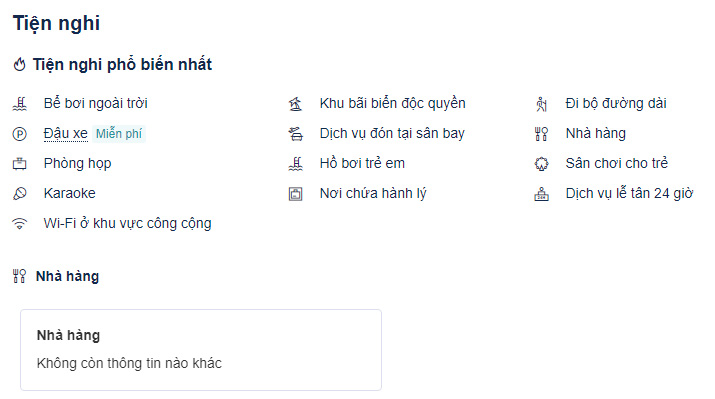
Task: Click the 24-hour front desk icon
Action: [x=541, y=194]
